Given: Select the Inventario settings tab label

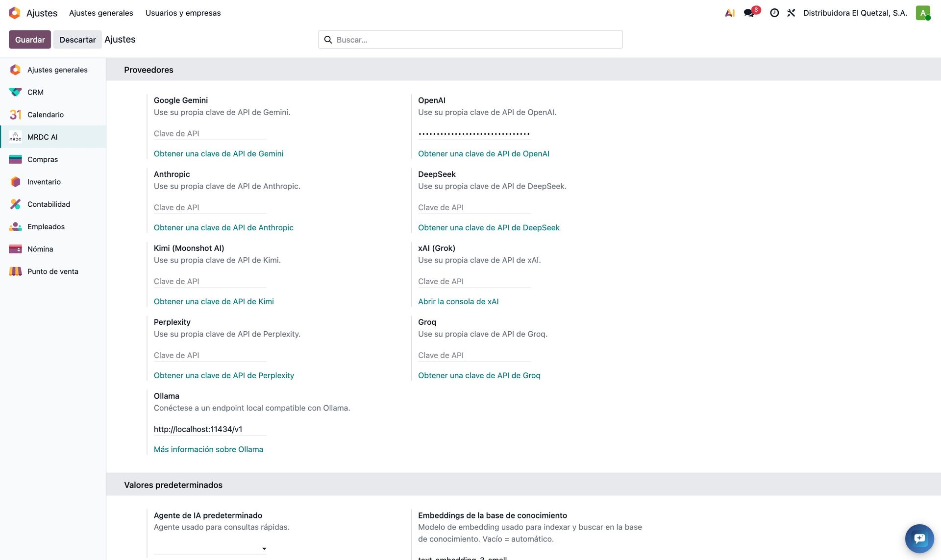Looking at the screenshot, I should 44,182.
